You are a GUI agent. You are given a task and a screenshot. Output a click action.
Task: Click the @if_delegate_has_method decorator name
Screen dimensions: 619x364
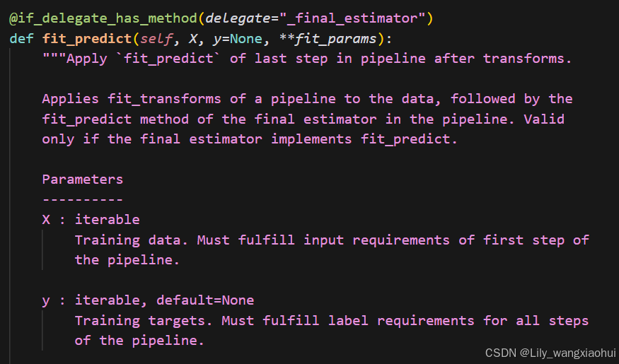pos(103,18)
